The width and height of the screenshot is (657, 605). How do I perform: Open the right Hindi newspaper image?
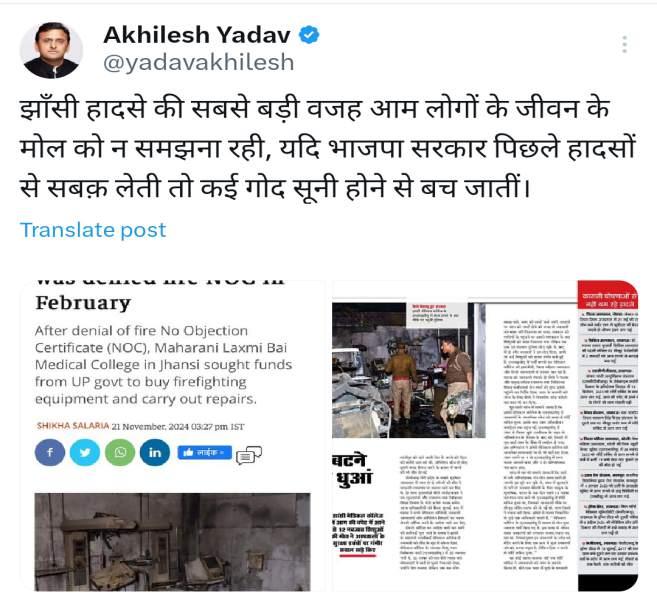(485, 436)
